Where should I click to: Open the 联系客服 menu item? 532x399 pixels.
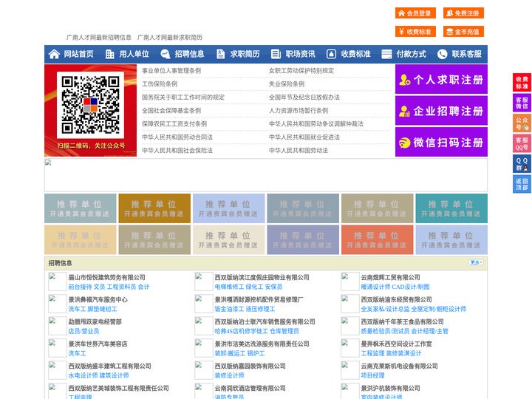[x=466, y=54]
